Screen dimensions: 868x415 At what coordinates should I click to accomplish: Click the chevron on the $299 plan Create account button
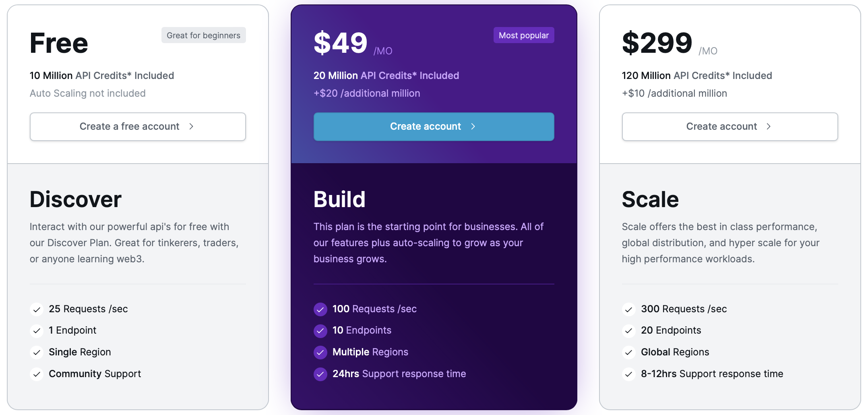pyautogui.click(x=769, y=127)
